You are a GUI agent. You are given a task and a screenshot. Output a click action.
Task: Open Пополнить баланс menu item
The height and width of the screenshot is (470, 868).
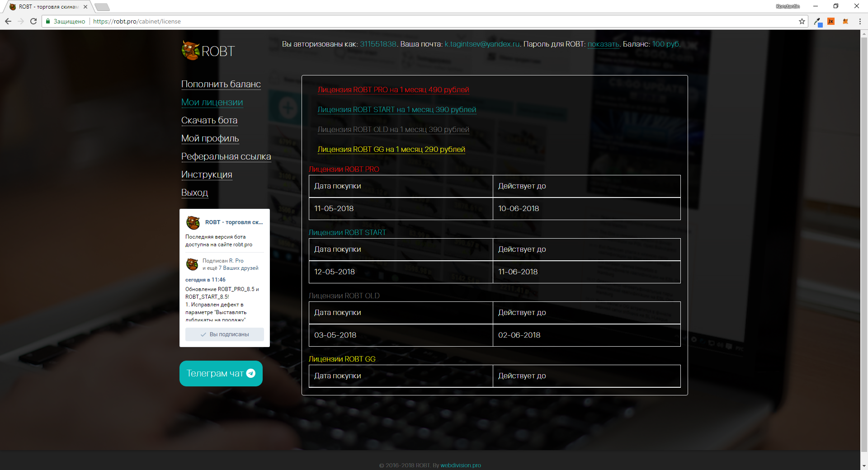coord(221,84)
